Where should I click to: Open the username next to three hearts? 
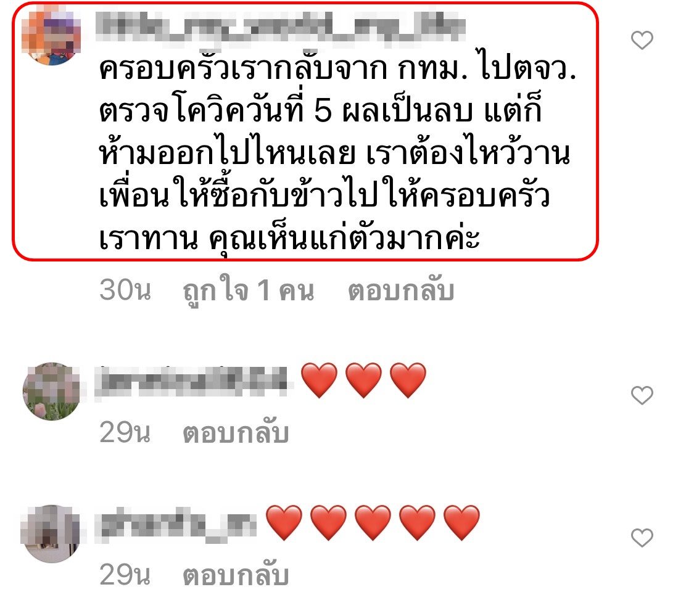point(194,382)
